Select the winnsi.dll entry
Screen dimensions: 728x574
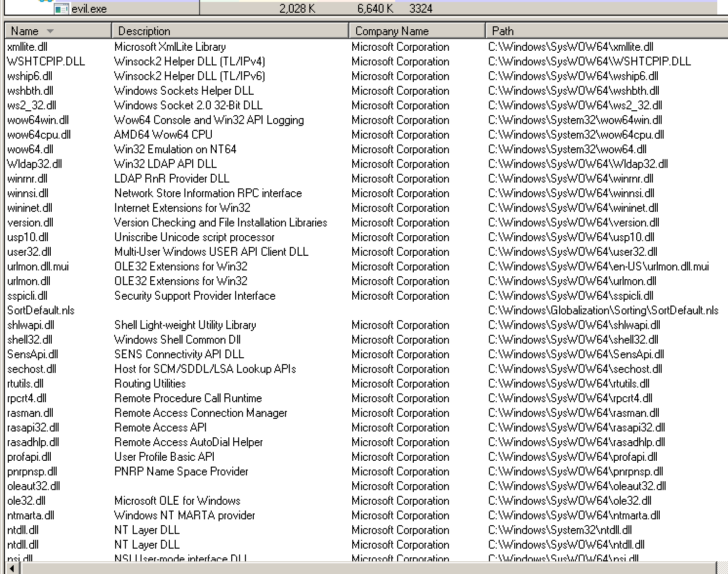coord(28,193)
